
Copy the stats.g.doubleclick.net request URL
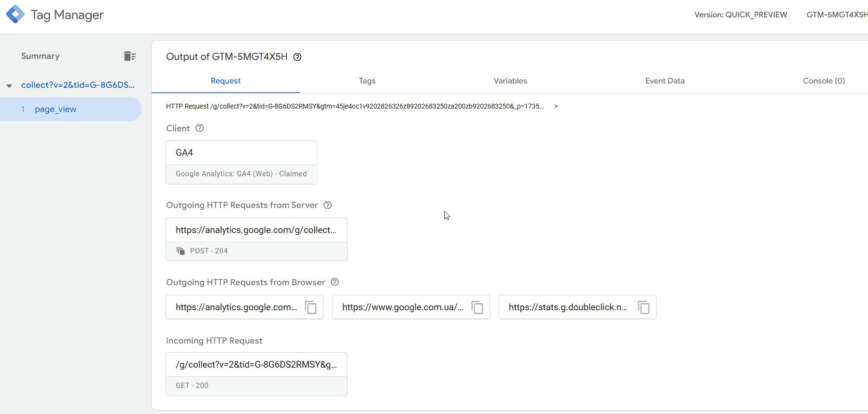pos(644,307)
